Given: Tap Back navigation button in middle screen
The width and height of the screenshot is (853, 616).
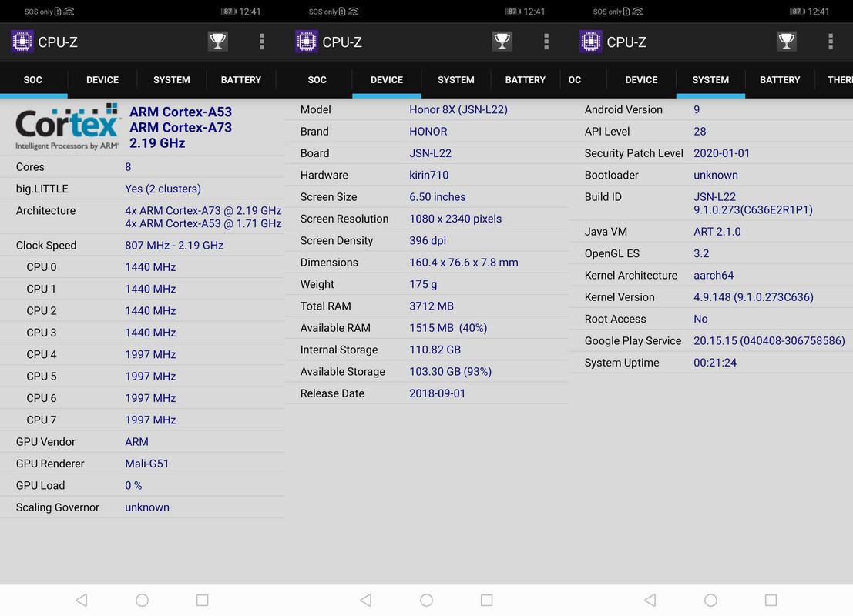Looking at the screenshot, I should click(366, 600).
